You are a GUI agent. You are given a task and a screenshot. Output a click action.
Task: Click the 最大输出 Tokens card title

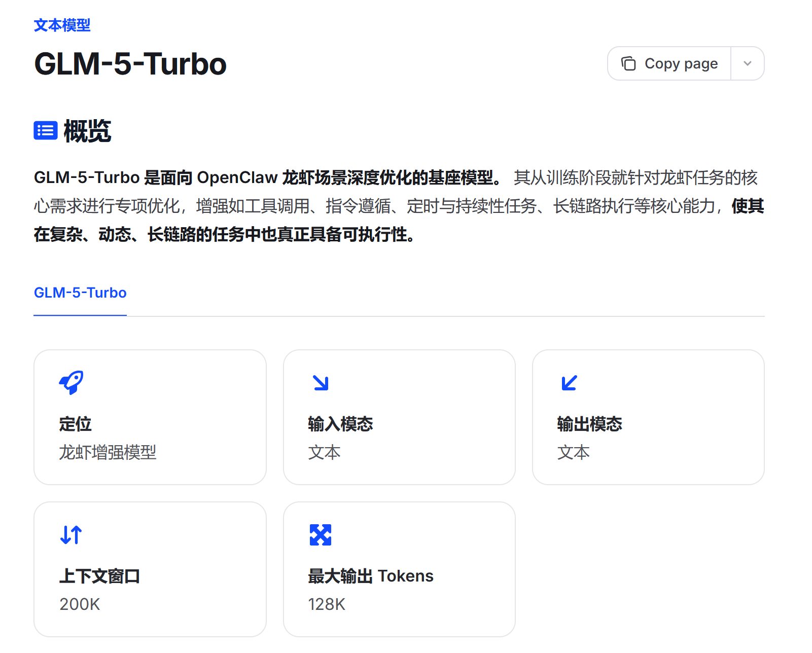371,576
